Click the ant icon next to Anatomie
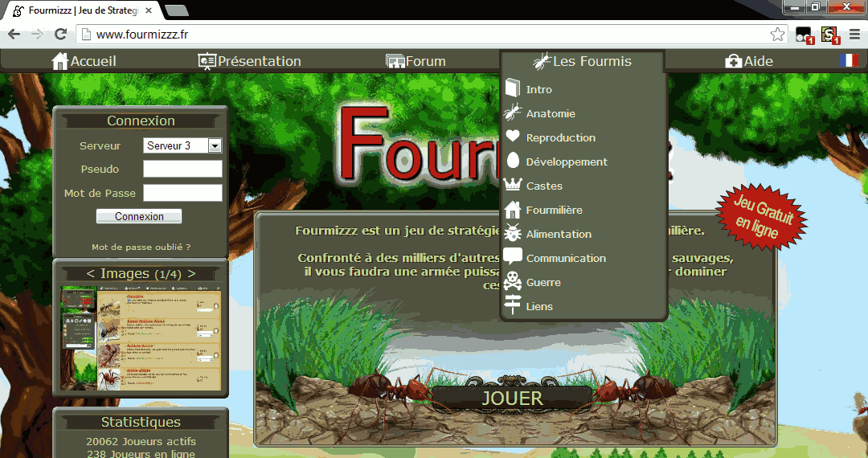This screenshot has width=868, height=458. click(513, 112)
